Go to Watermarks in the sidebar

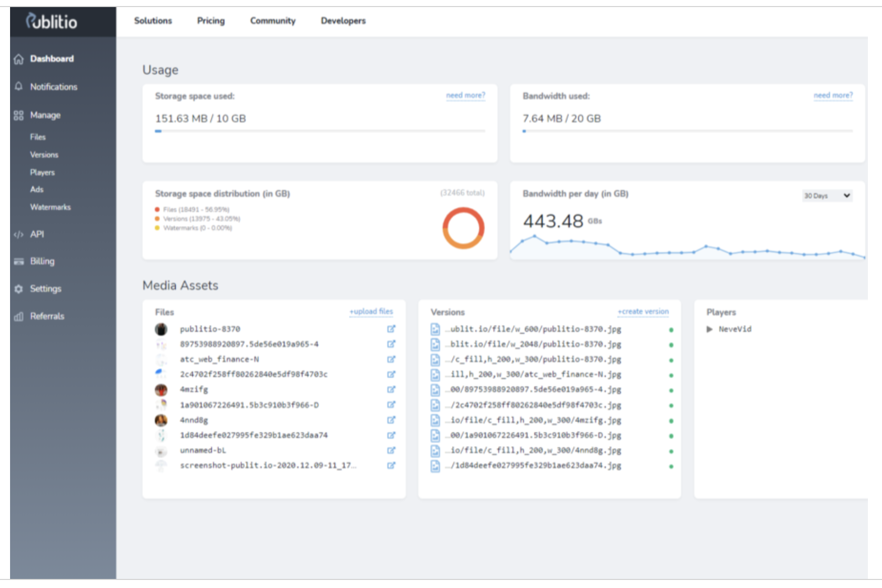pyautogui.click(x=50, y=207)
